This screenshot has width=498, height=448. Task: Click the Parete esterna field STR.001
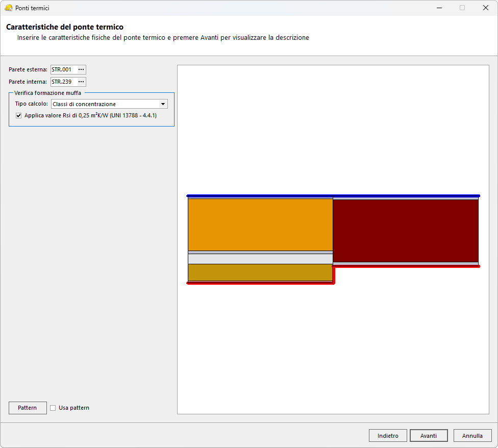(63, 69)
